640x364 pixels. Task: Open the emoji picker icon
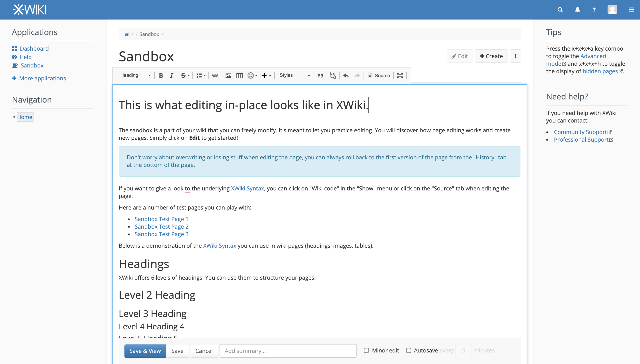pos(251,75)
